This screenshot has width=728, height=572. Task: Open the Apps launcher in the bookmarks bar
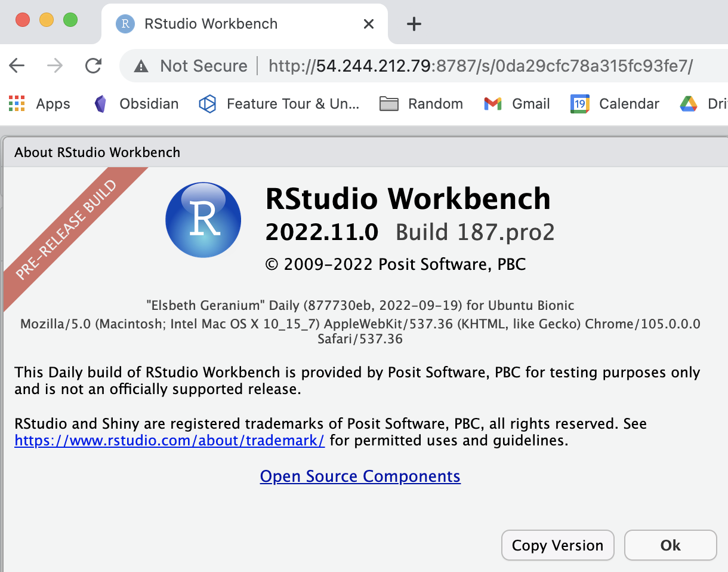point(39,103)
